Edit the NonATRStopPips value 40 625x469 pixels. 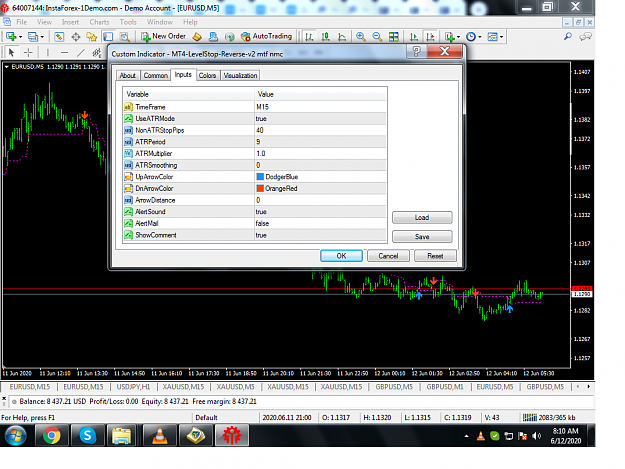coord(320,130)
